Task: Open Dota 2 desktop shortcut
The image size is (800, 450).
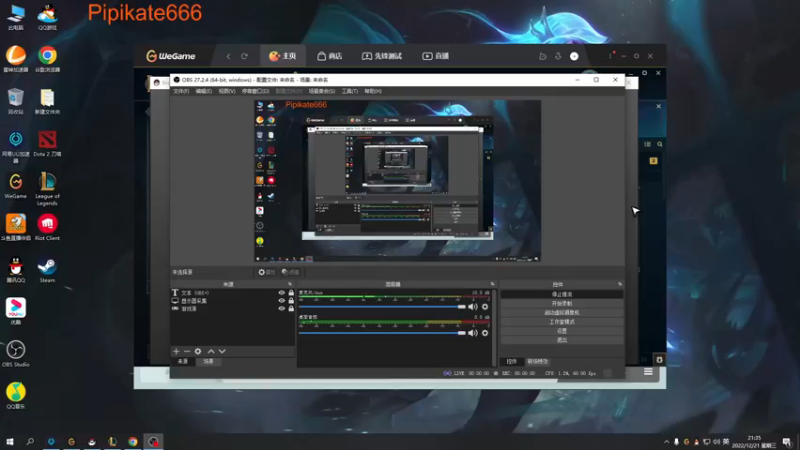Action: (47, 144)
